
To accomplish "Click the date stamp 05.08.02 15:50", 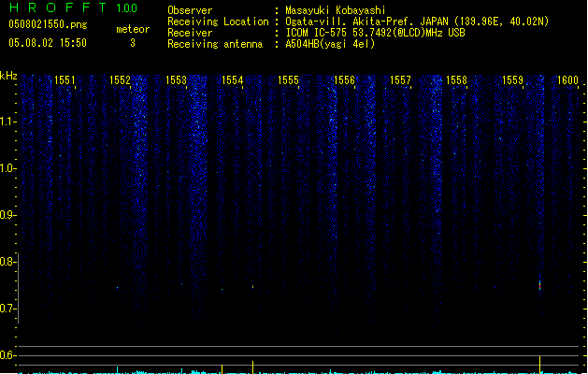I will (48, 43).
